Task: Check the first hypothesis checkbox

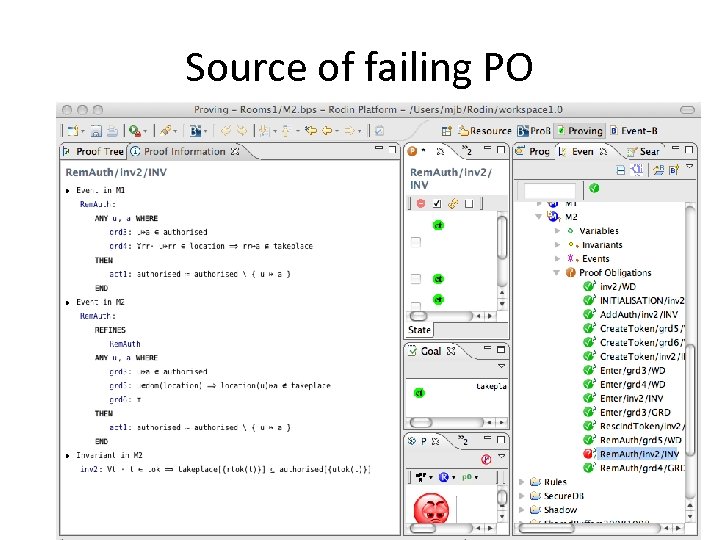Action: click(x=416, y=242)
